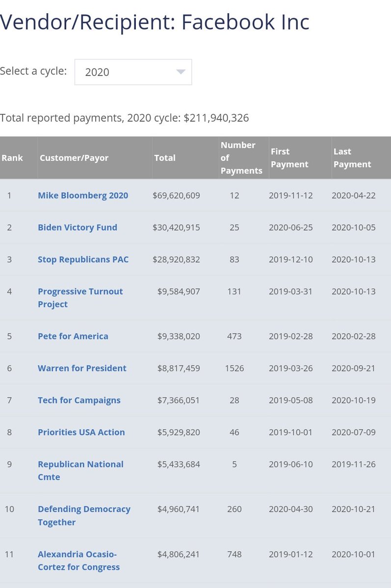Viewport: 391px width, 588px height.
Task: Select the Number of Payments column header
Action: (x=243, y=158)
